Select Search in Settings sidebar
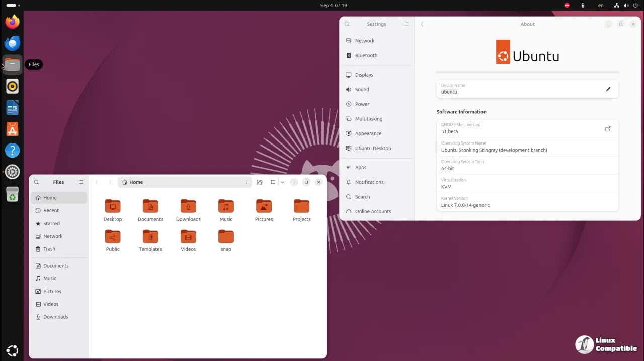This screenshot has width=644, height=361. (x=377, y=197)
